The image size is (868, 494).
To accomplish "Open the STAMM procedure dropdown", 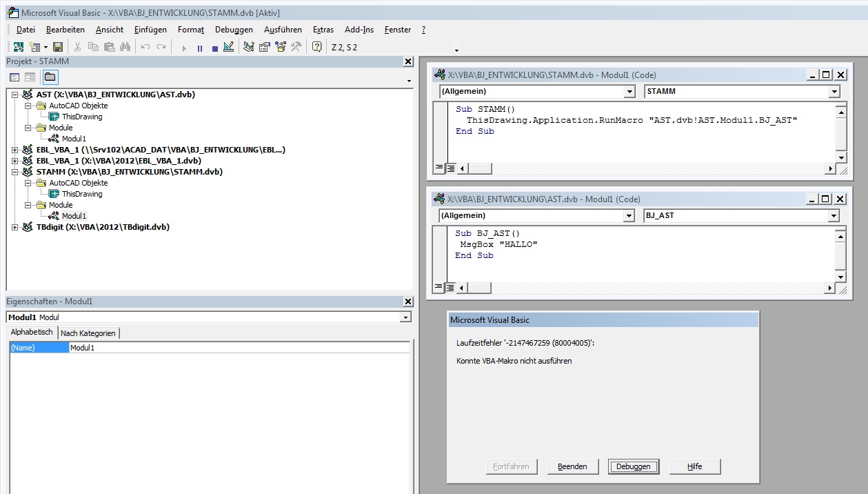I will [834, 92].
